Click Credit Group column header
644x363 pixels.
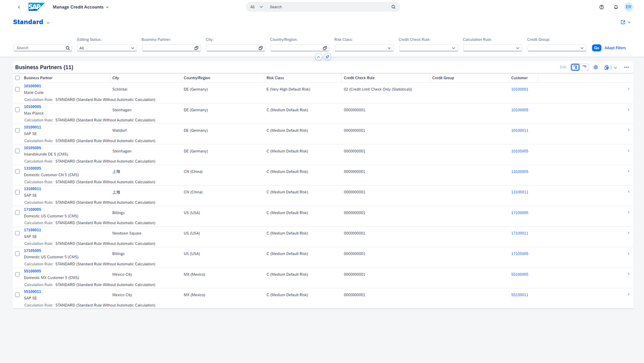443,78
